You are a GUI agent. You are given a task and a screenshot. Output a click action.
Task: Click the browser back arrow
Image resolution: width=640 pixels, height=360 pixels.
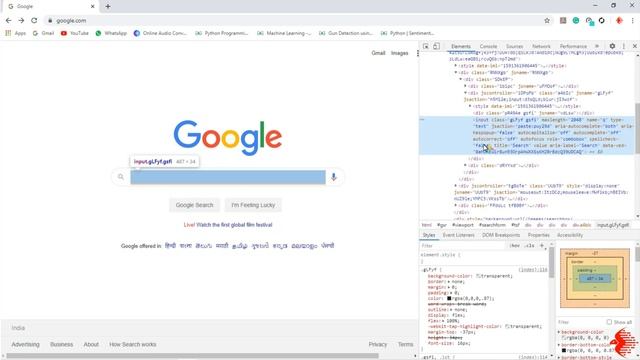(9, 20)
